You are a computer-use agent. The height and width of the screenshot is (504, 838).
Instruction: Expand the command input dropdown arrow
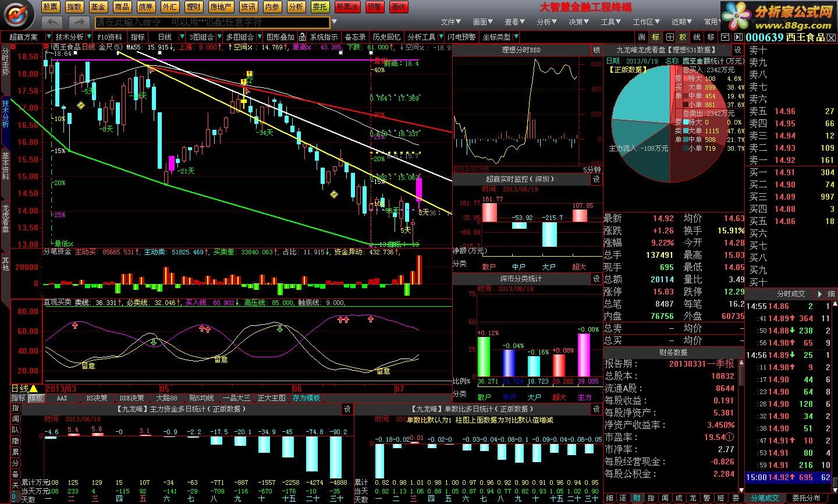[x=334, y=22]
